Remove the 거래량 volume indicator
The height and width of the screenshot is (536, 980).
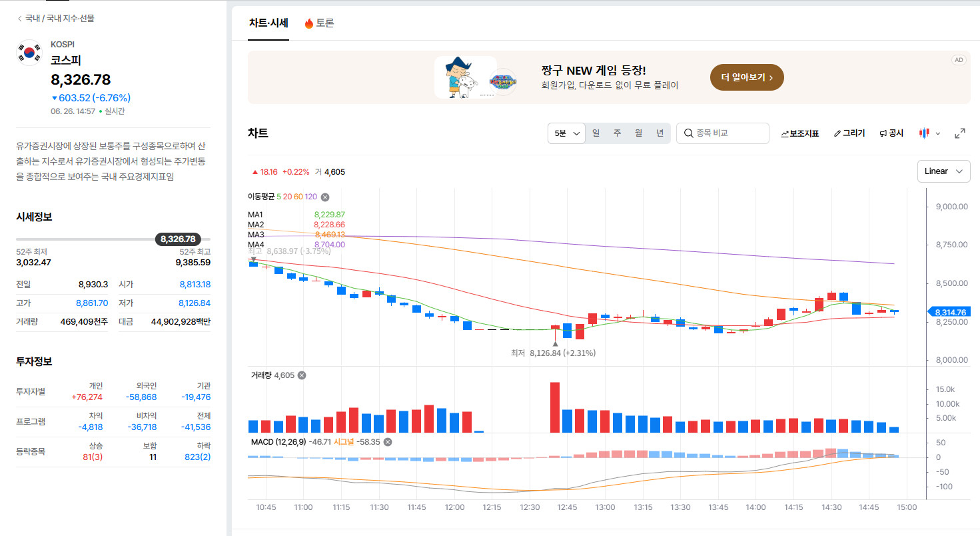pos(301,375)
